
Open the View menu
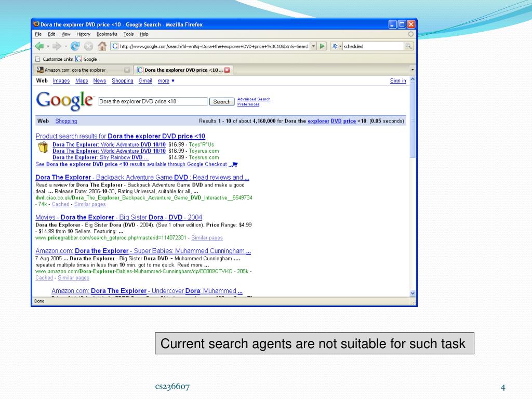click(66, 34)
